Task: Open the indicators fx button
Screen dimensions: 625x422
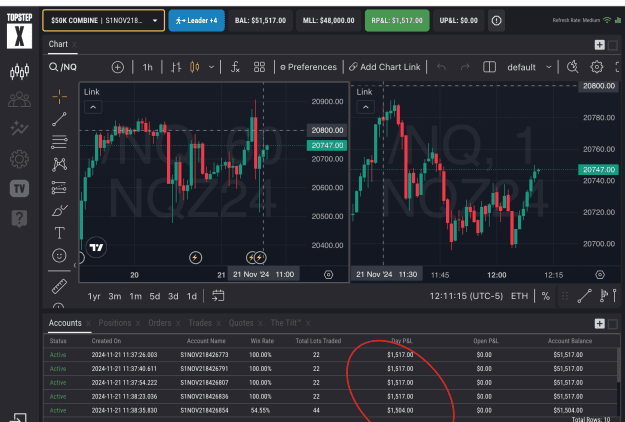Action: coord(235,67)
